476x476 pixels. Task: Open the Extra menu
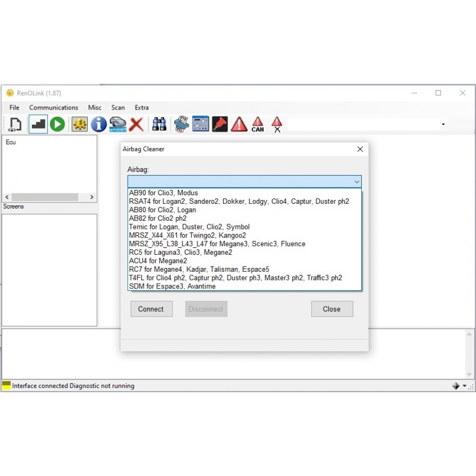point(141,108)
